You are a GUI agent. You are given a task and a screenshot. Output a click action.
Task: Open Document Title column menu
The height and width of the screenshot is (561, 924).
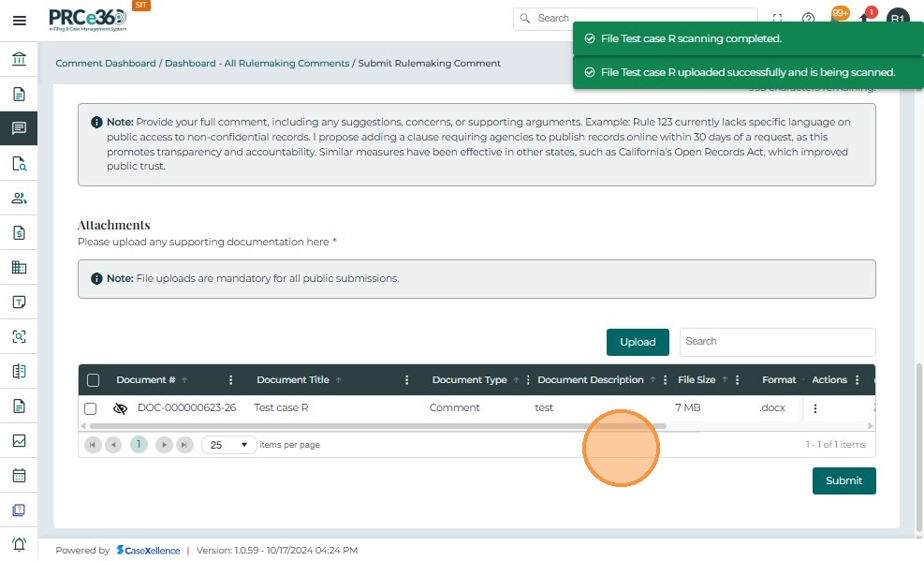[x=406, y=380]
